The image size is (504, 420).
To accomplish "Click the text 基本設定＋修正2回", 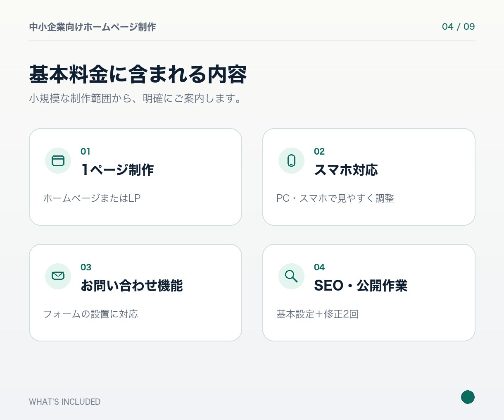I will [x=317, y=314].
